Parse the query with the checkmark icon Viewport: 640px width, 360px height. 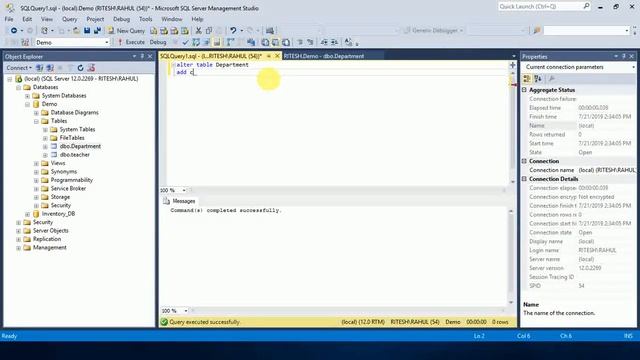tap(185, 42)
